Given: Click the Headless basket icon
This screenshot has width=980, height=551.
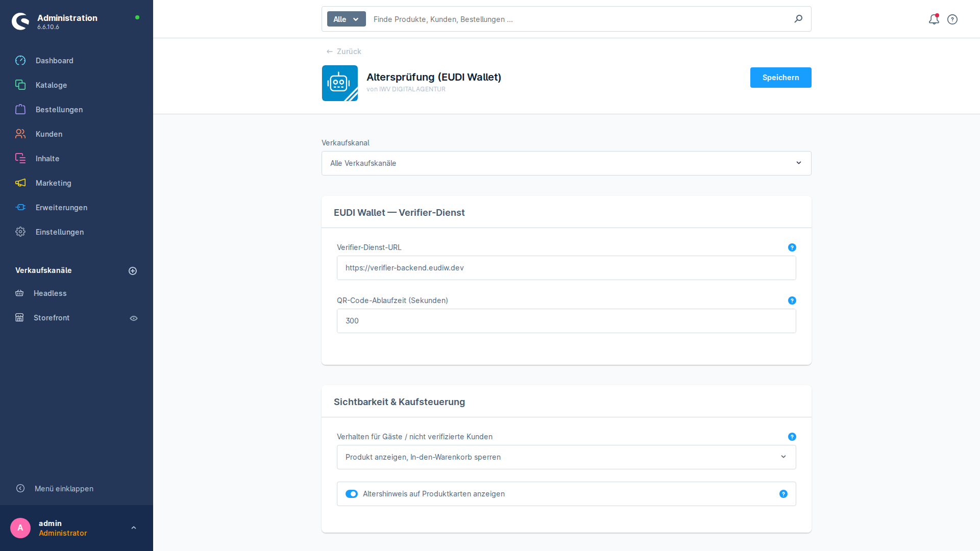Looking at the screenshot, I should pos(19,293).
